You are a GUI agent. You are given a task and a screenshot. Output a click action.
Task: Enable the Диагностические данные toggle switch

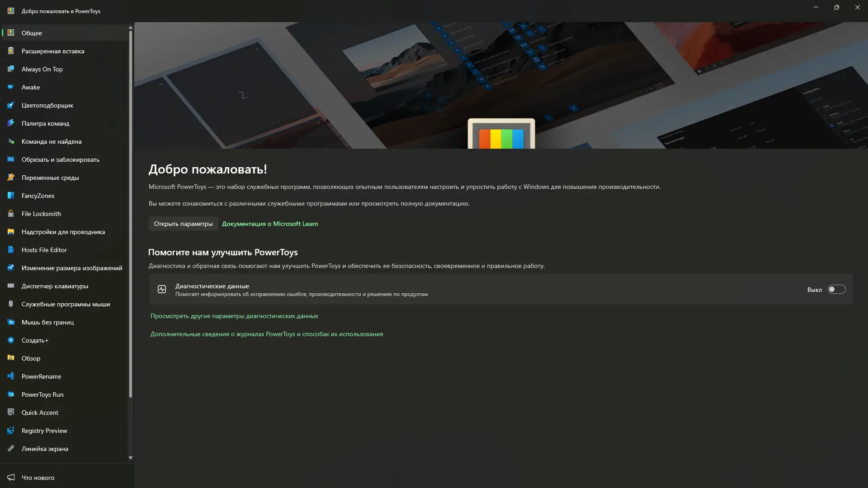tap(836, 289)
